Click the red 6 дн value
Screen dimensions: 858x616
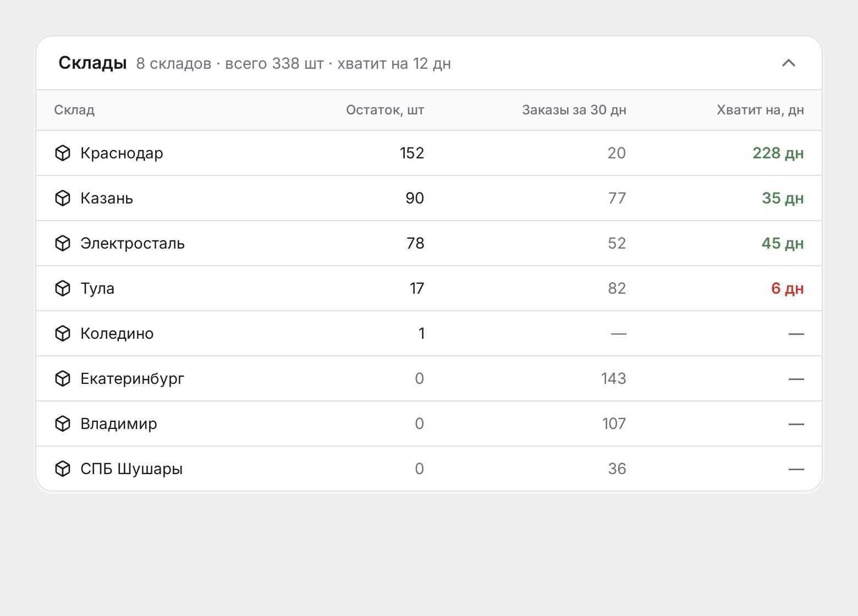(787, 288)
